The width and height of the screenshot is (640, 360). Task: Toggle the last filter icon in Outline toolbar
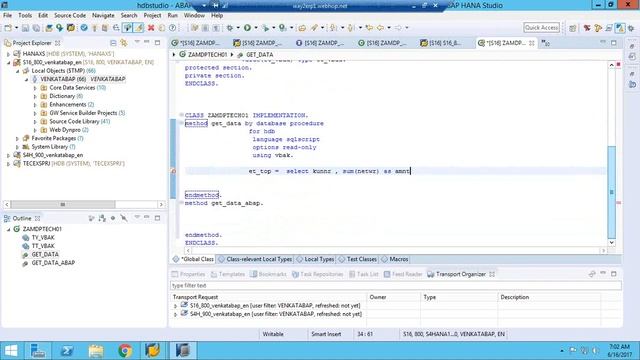coord(124,218)
